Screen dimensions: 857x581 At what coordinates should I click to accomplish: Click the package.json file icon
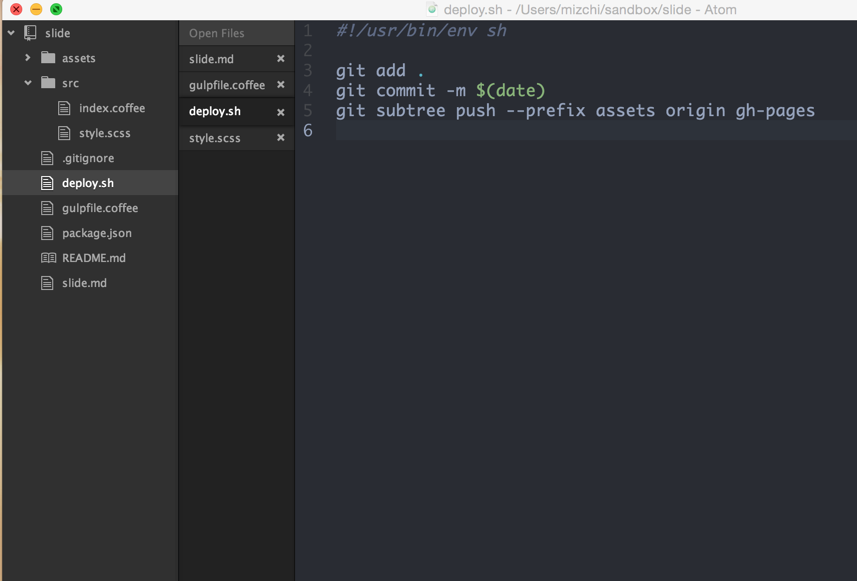(x=48, y=233)
